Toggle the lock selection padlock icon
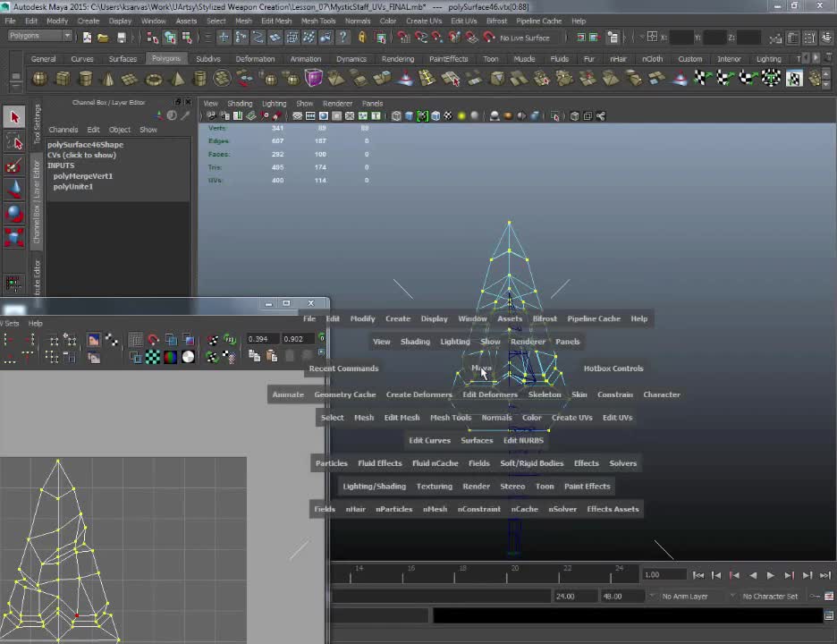Viewport: 837px width, 644px height. tap(362, 37)
